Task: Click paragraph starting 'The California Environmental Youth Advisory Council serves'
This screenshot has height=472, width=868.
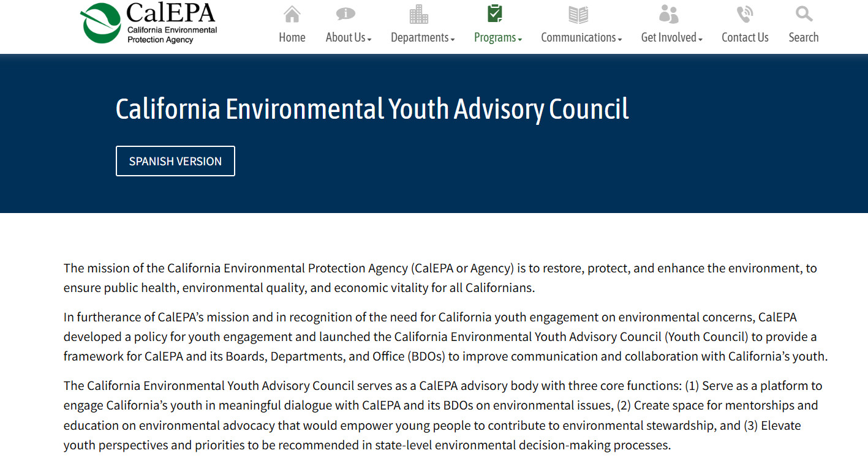Action: [443, 415]
